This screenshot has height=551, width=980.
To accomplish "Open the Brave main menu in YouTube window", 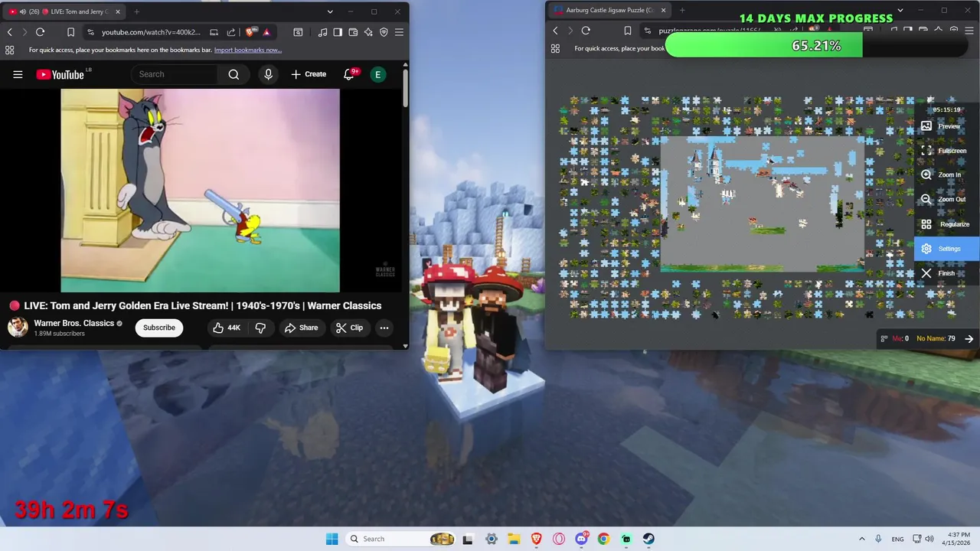I will coord(399,32).
